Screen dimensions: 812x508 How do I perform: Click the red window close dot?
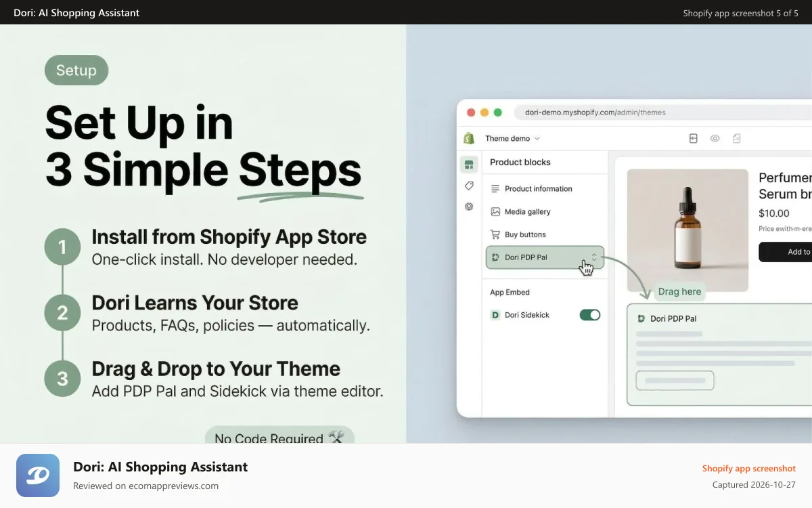pos(472,112)
